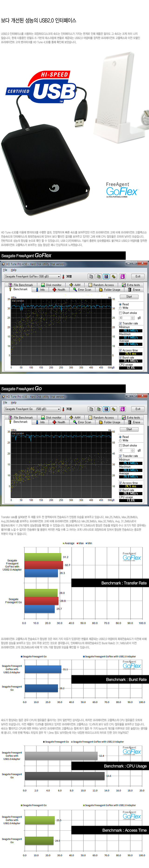Select Read radio button in GoFlex window
This screenshot has height=868, width=149.
click(120, 304)
